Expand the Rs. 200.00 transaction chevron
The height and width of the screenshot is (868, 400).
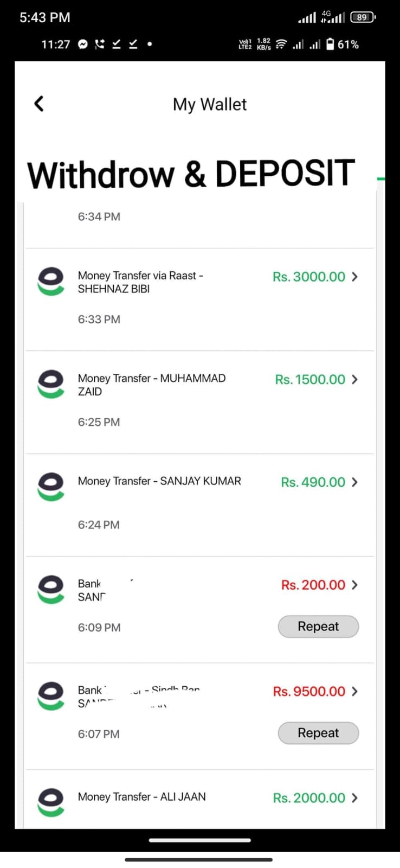coord(354,585)
